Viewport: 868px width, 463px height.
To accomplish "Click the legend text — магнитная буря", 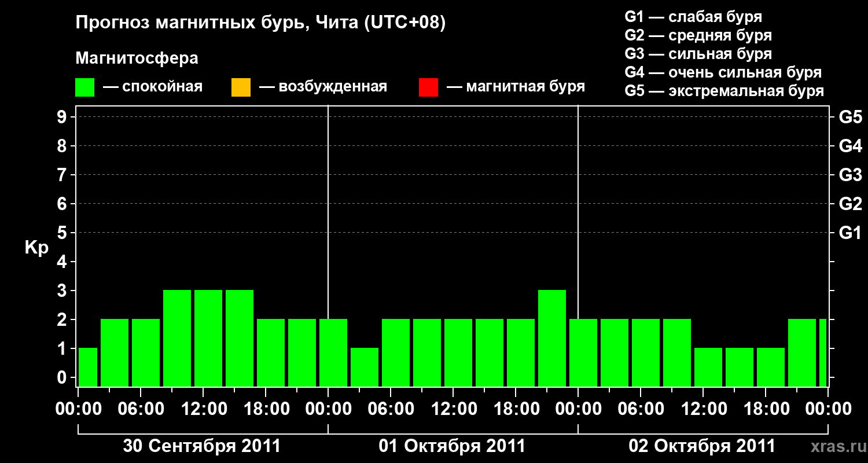I will pyautogui.click(x=516, y=87).
